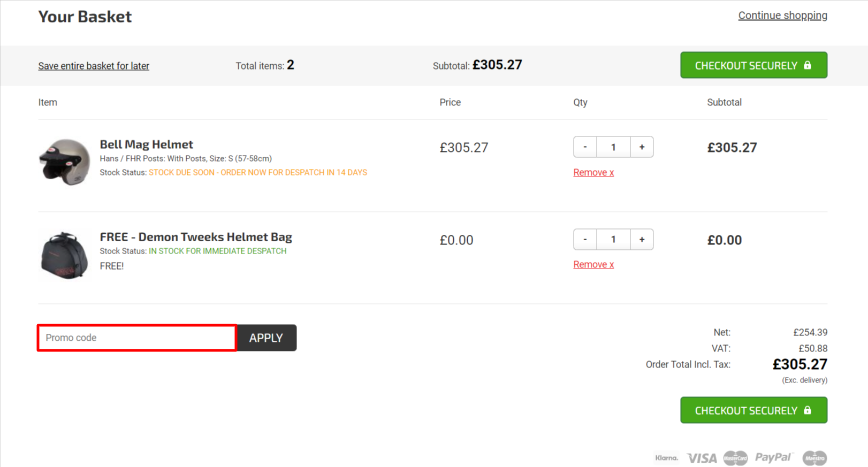Click the Bell Mag Helmet title

click(146, 144)
